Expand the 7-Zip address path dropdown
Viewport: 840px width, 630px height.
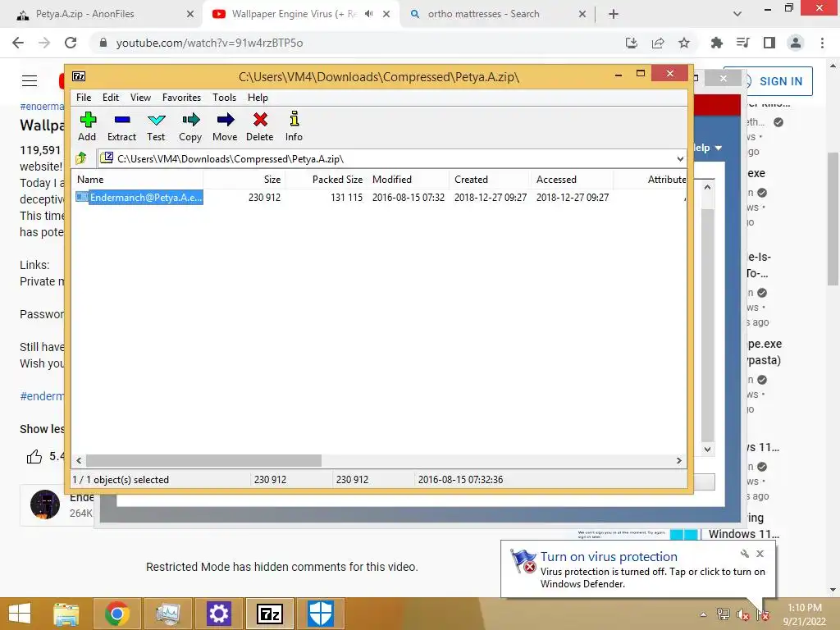680,158
